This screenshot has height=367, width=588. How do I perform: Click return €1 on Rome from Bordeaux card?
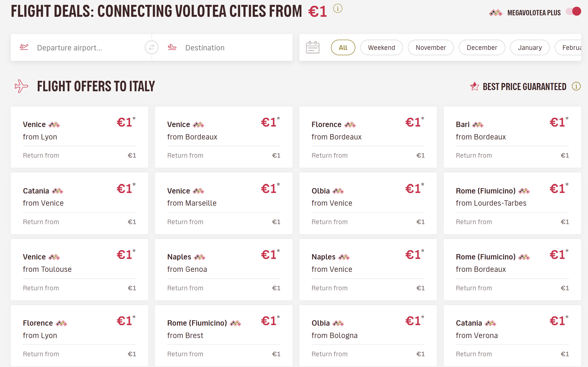(x=565, y=288)
